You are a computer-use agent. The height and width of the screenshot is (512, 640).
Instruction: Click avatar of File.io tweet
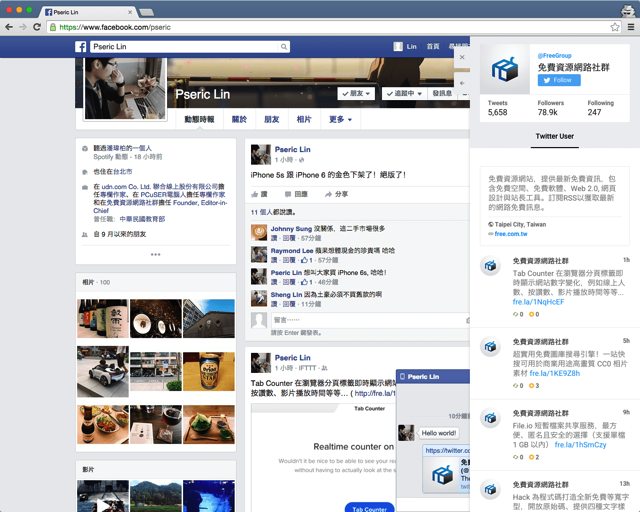pyautogui.click(x=490, y=418)
